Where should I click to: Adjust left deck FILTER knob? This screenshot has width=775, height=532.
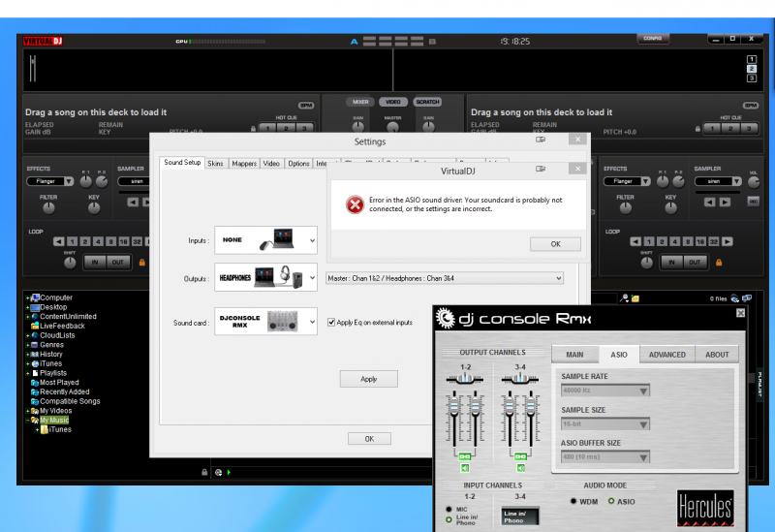tap(48, 208)
